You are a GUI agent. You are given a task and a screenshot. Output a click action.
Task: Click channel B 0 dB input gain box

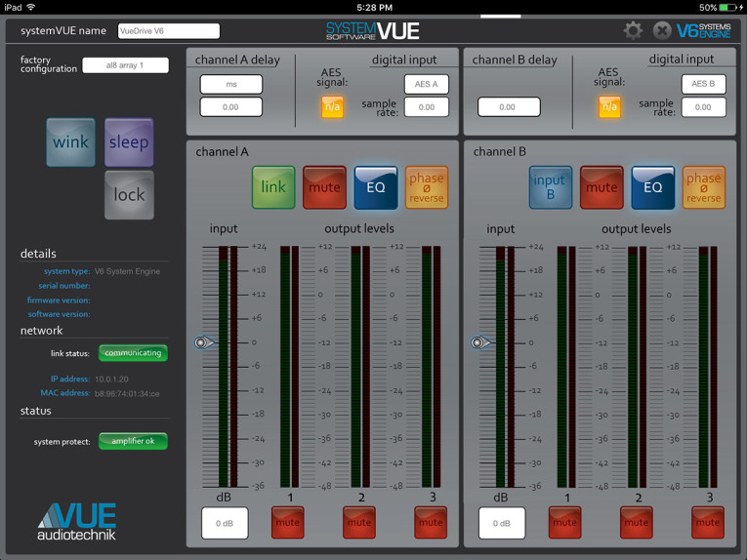coord(502,523)
